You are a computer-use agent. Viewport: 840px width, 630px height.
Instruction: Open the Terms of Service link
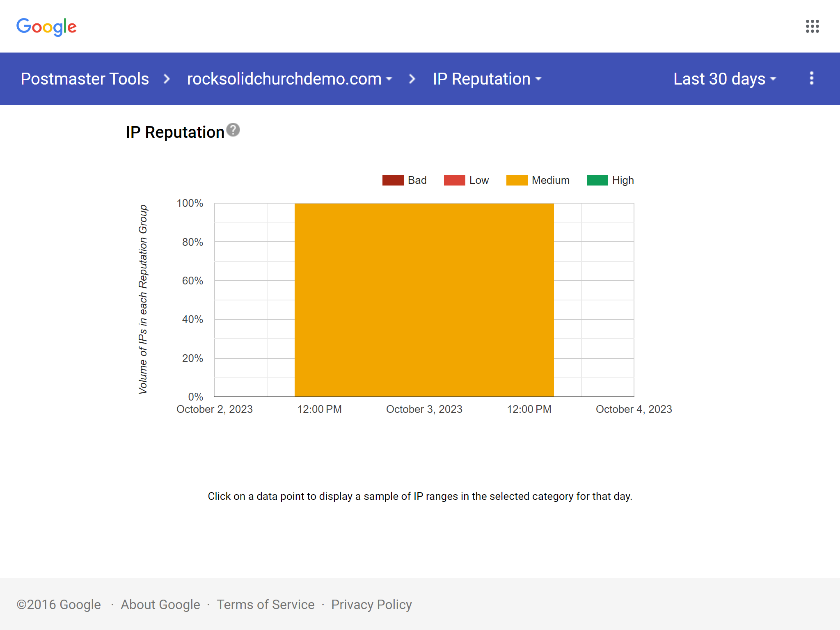click(x=266, y=605)
